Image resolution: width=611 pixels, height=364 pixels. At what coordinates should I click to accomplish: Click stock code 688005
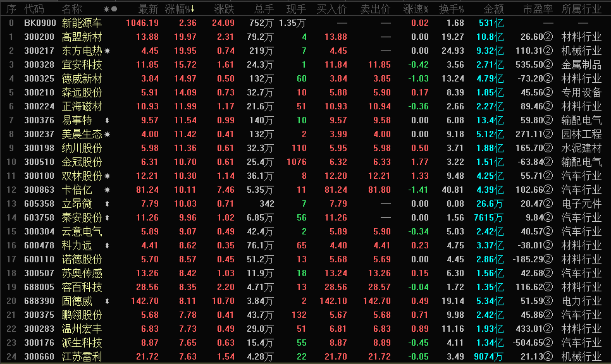coord(39,288)
